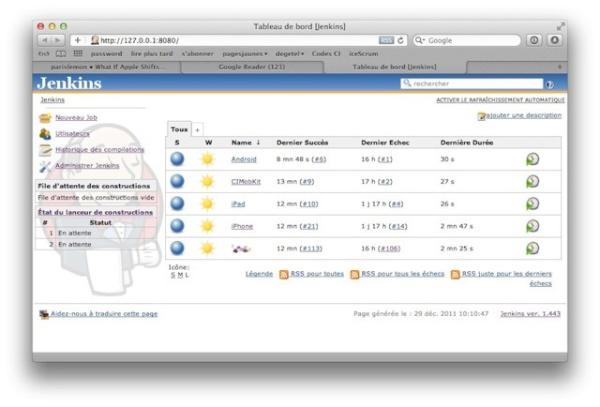Screen dimensions: 600x407
Task: Click the sunny weather icon of Android
Action: (x=207, y=159)
